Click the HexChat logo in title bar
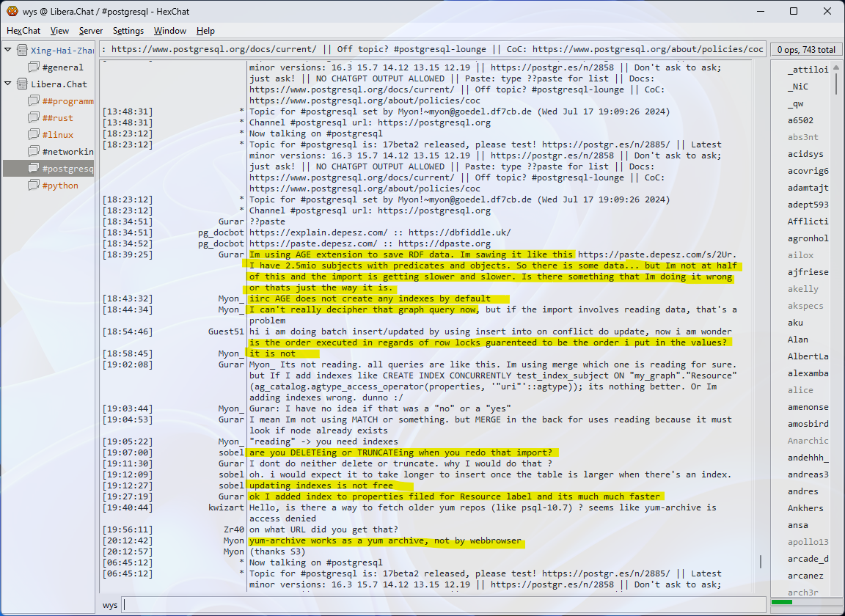Image resolution: width=845 pixels, height=616 pixels. 12,11
